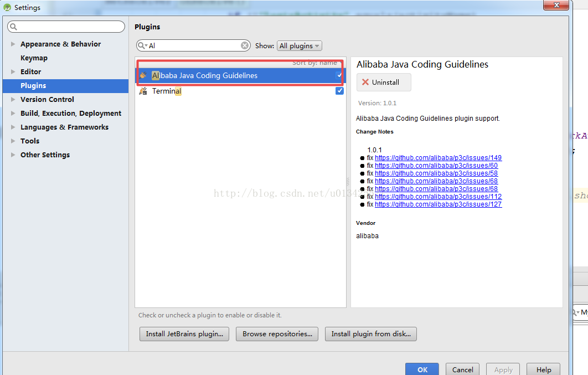Expand Build, Execution, Deployment section
Image resolution: width=588 pixels, height=375 pixels.
pyautogui.click(x=13, y=113)
